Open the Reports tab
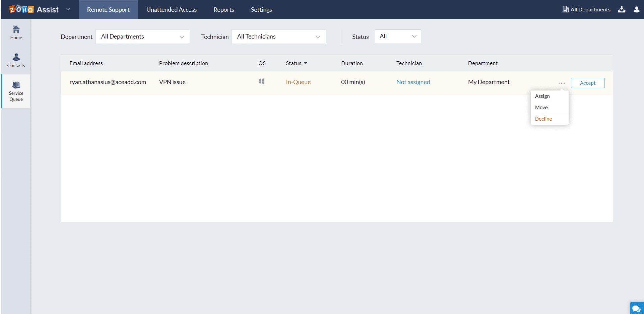Viewport: 644px width, 314px height. coord(223,9)
